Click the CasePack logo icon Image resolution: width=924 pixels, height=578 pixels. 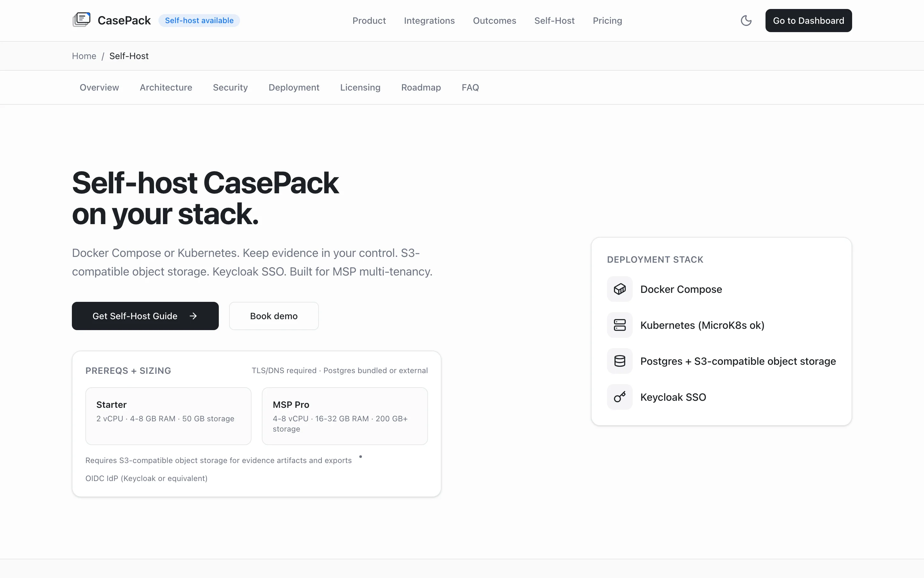[x=81, y=20]
